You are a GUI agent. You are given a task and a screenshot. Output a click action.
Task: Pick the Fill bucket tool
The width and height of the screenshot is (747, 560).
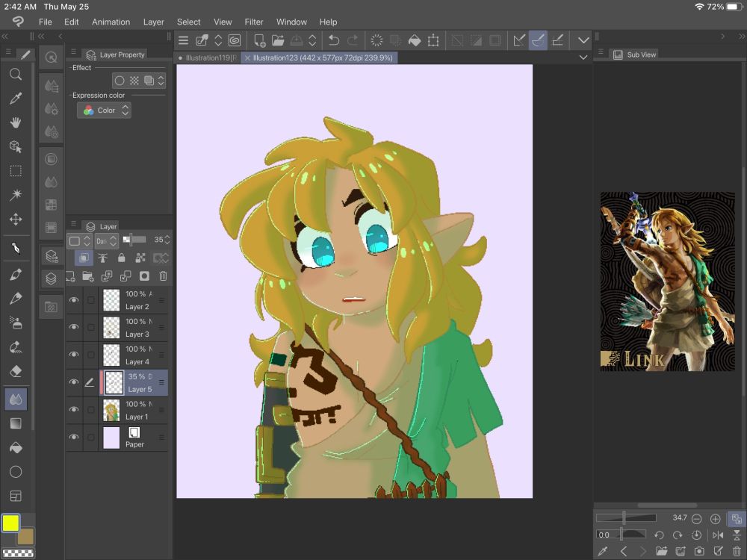pos(15,448)
